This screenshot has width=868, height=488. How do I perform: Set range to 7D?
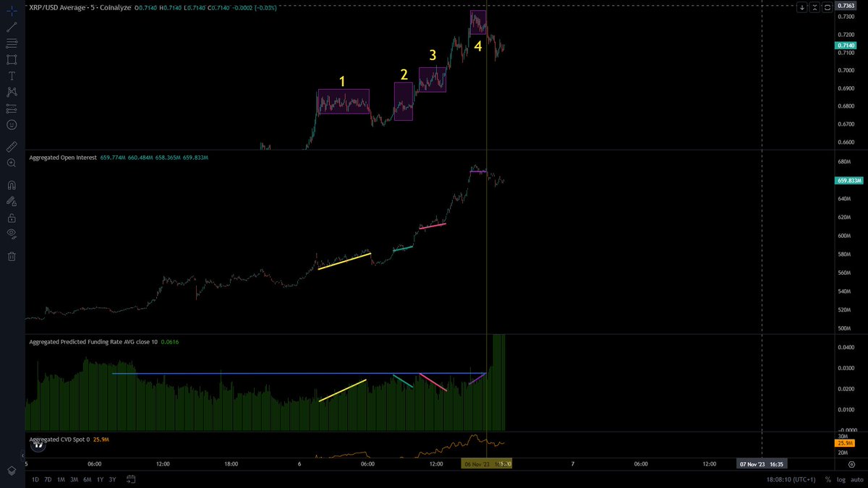[48, 479]
